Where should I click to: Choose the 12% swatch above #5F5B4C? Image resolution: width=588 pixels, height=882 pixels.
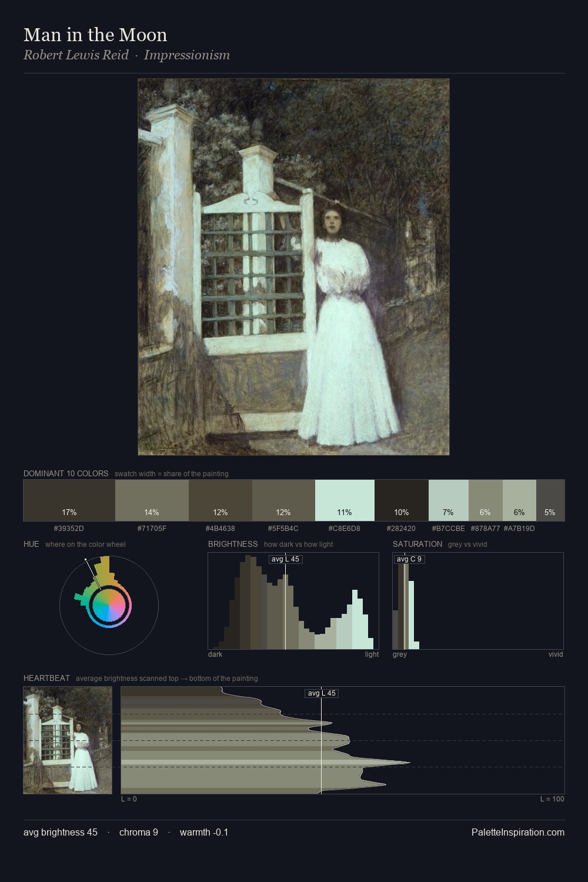click(283, 500)
